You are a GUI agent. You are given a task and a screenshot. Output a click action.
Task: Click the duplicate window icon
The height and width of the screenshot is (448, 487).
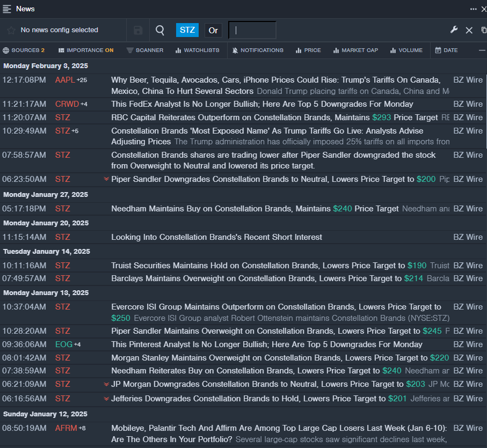pos(483,30)
